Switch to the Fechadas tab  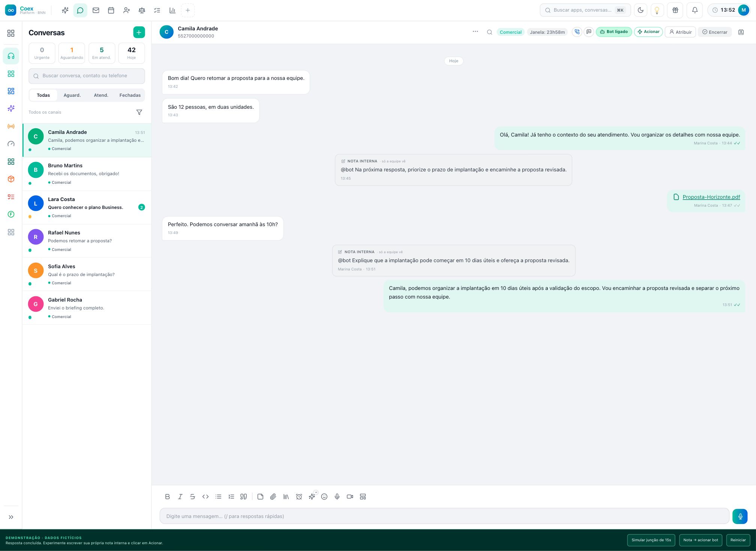click(130, 95)
